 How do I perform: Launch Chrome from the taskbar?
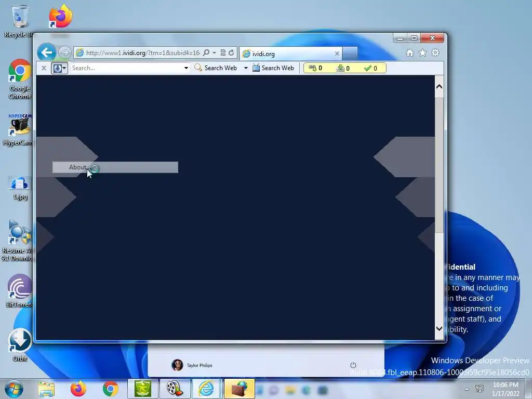[110, 389]
